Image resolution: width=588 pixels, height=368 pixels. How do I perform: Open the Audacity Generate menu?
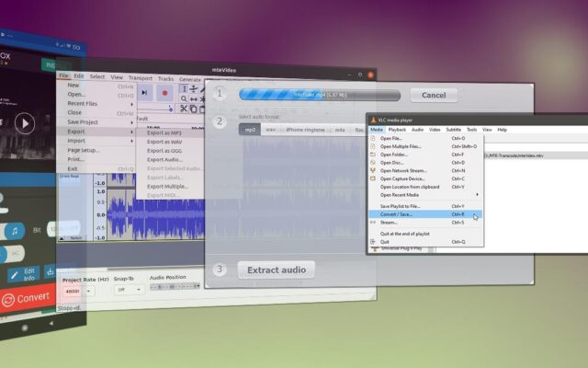coord(190,80)
